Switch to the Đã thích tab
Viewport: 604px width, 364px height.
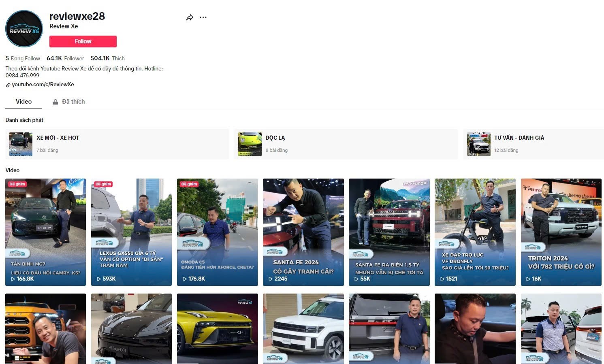point(73,102)
